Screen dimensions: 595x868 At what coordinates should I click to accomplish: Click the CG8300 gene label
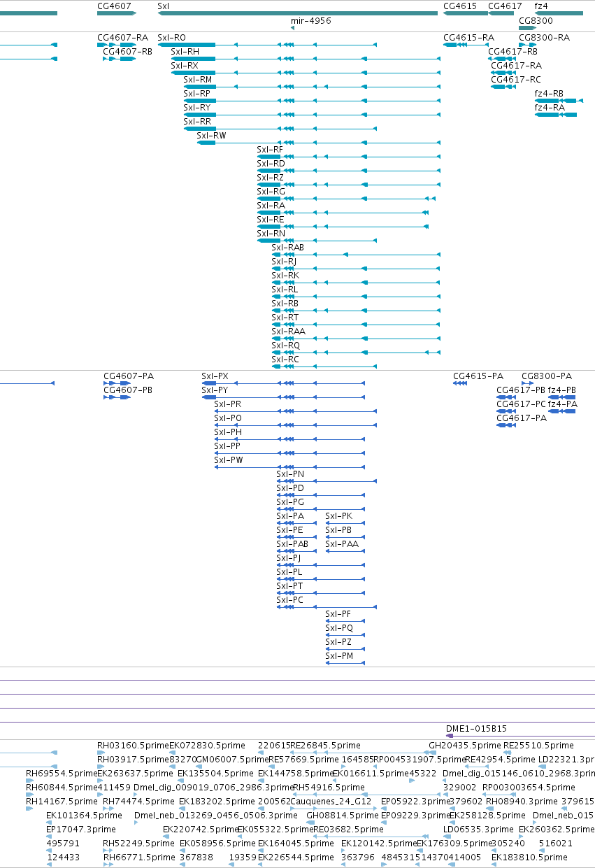pyautogui.click(x=536, y=21)
